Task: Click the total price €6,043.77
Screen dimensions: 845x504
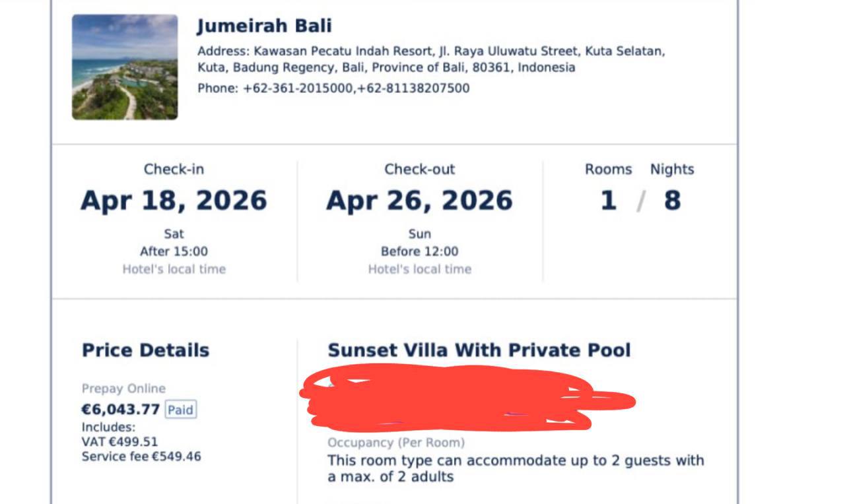Action: tap(121, 410)
